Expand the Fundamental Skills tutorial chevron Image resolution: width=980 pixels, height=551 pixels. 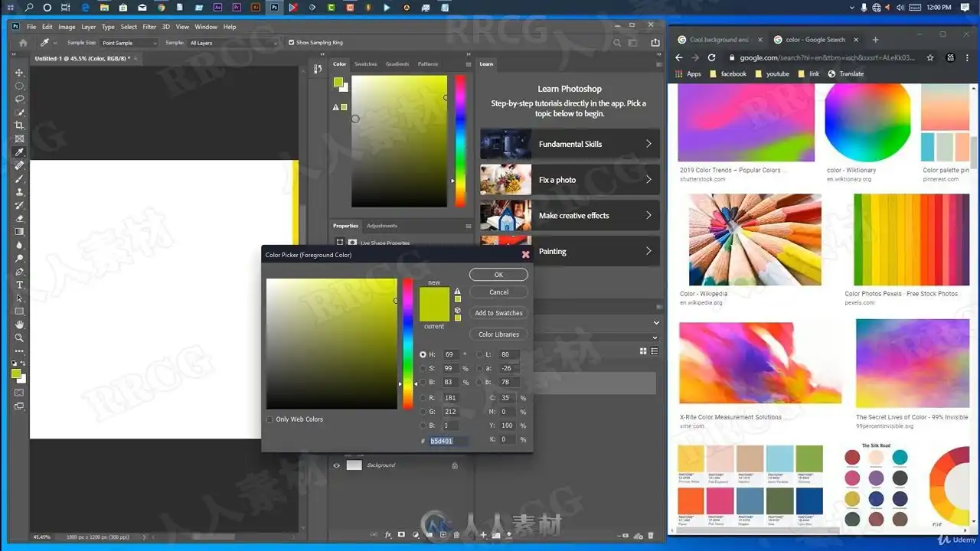coord(648,144)
